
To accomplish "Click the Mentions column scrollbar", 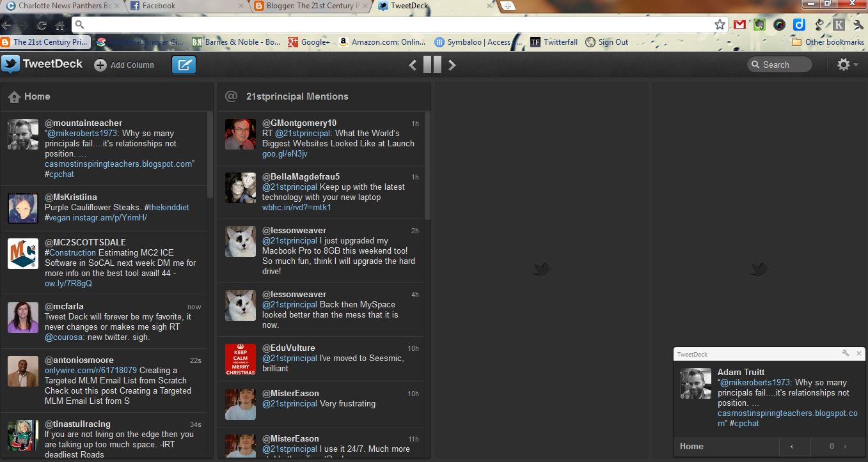I will coord(427,166).
